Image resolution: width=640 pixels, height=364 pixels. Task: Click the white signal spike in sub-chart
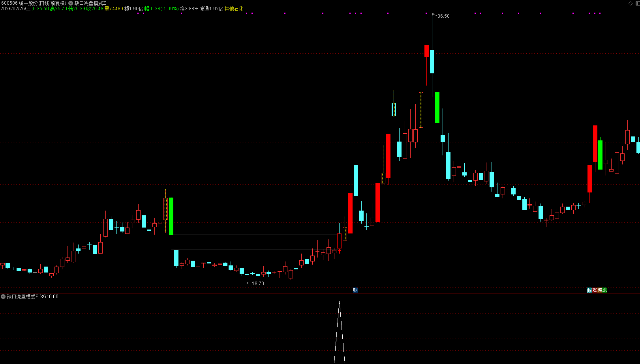point(339,331)
